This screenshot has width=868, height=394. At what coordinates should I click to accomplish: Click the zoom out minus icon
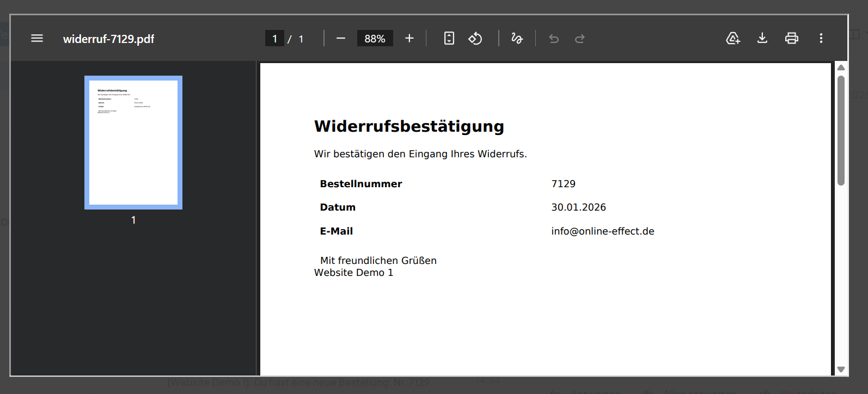click(341, 38)
